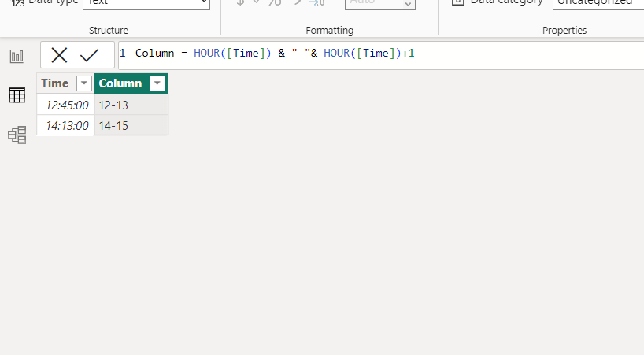Select the 12:45:00 cell

tap(65, 105)
